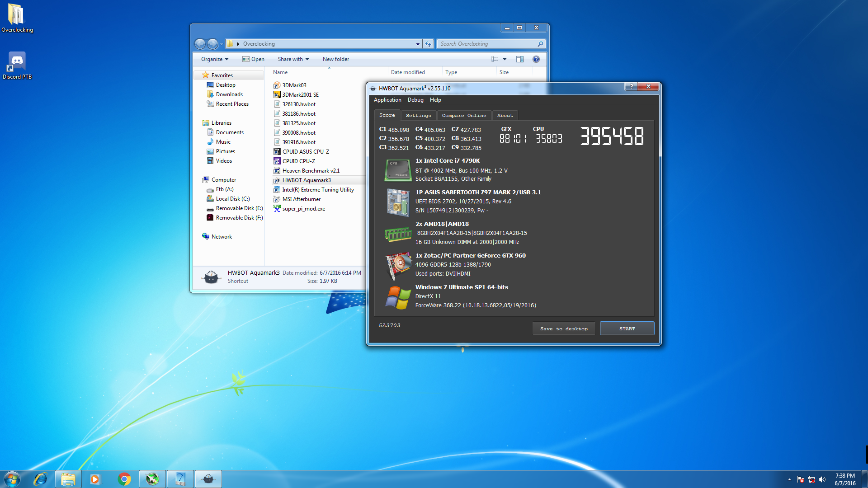Switch to the Settings tab
Viewport: 868px width, 488px height.
[419, 115]
